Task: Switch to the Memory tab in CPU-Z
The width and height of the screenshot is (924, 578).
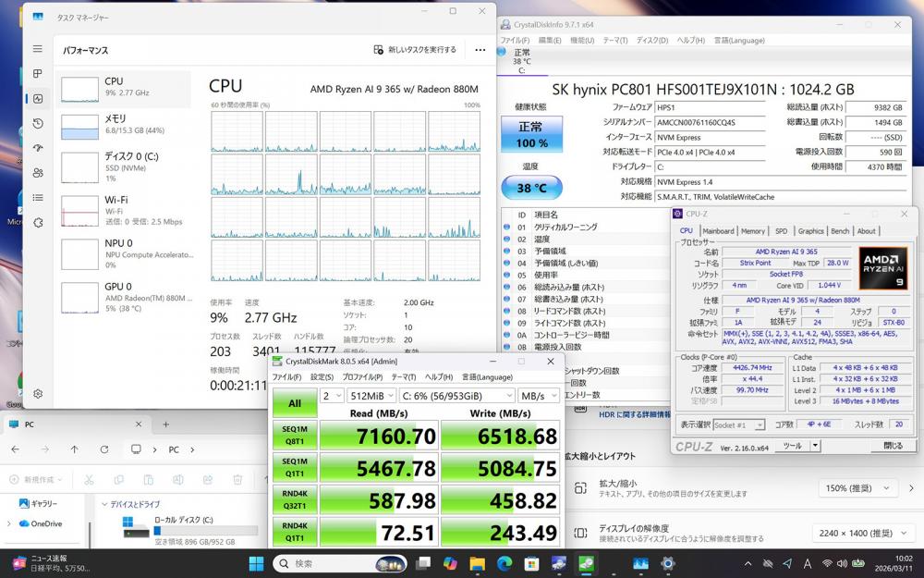Action: tap(752, 231)
